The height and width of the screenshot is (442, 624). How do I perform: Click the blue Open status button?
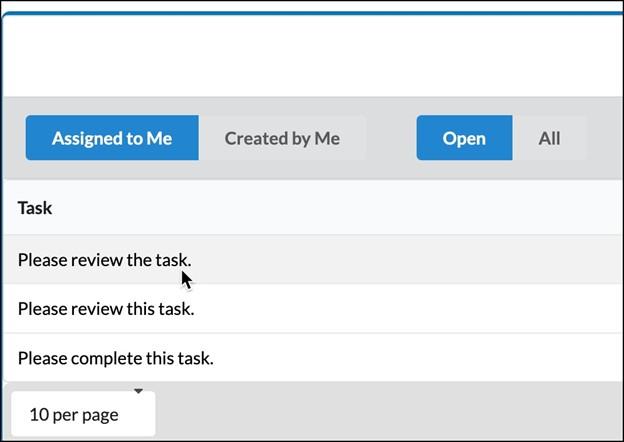click(464, 138)
